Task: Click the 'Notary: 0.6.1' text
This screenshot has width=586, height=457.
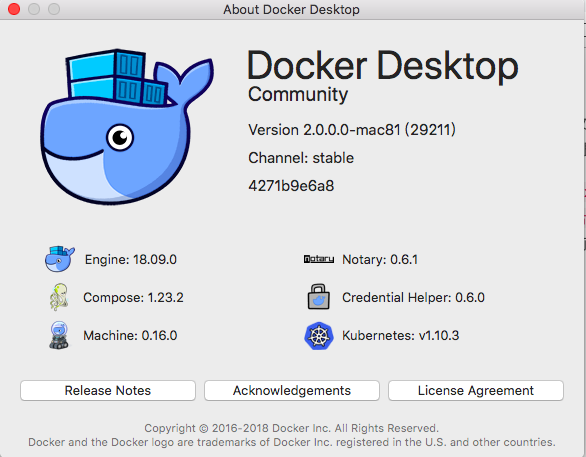Action: coord(380,259)
